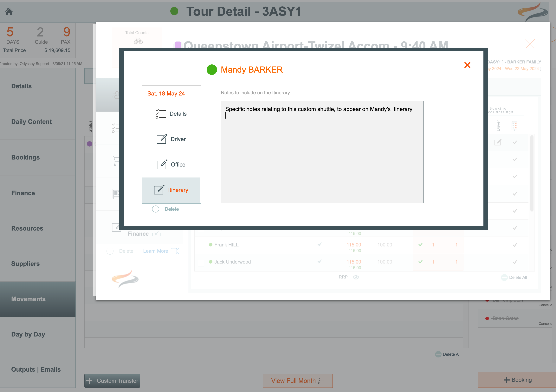The image size is (556, 392).
Task: Close the Mandy BARKER dialog
Action: [x=467, y=65]
